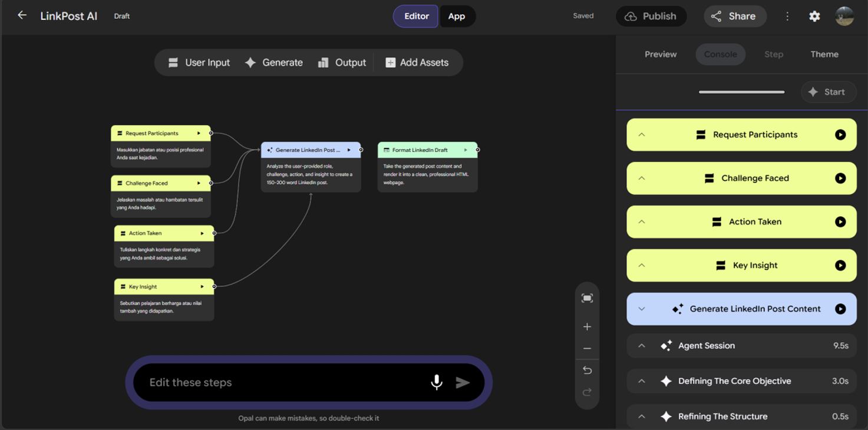Viewport: 868px width, 430px height.
Task: Click the Draft status label
Action: pos(122,16)
